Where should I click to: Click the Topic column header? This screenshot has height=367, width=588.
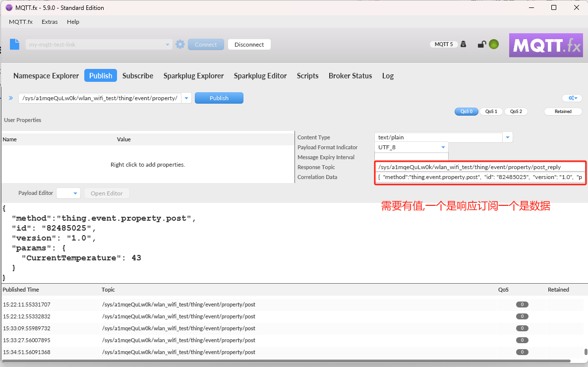pos(108,290)
